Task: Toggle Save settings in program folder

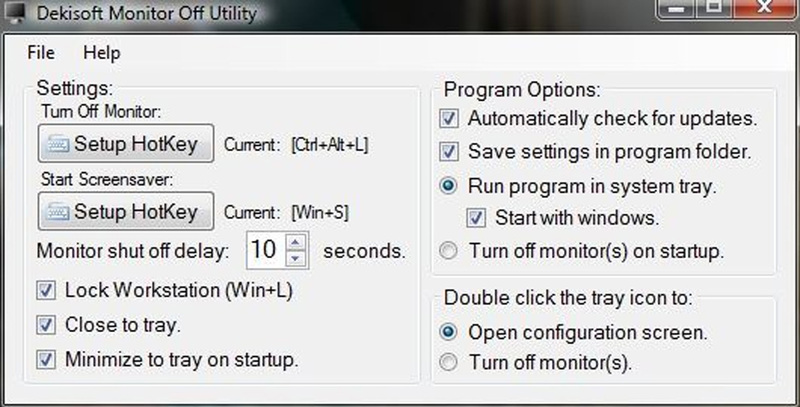Action: (449, 152)
